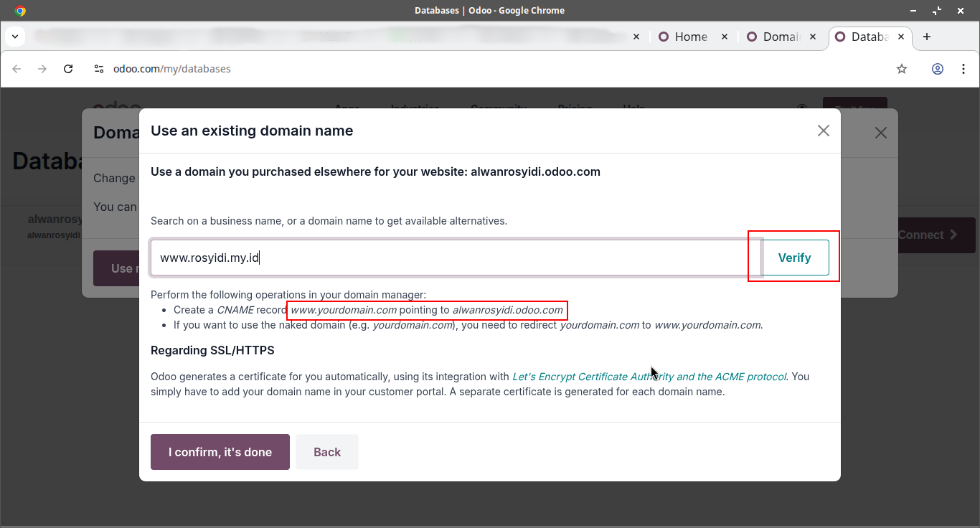980x528 pixels.
Task: Open the Let's Encrypt Certificate Authority link
Action: [x=649, y=377]
